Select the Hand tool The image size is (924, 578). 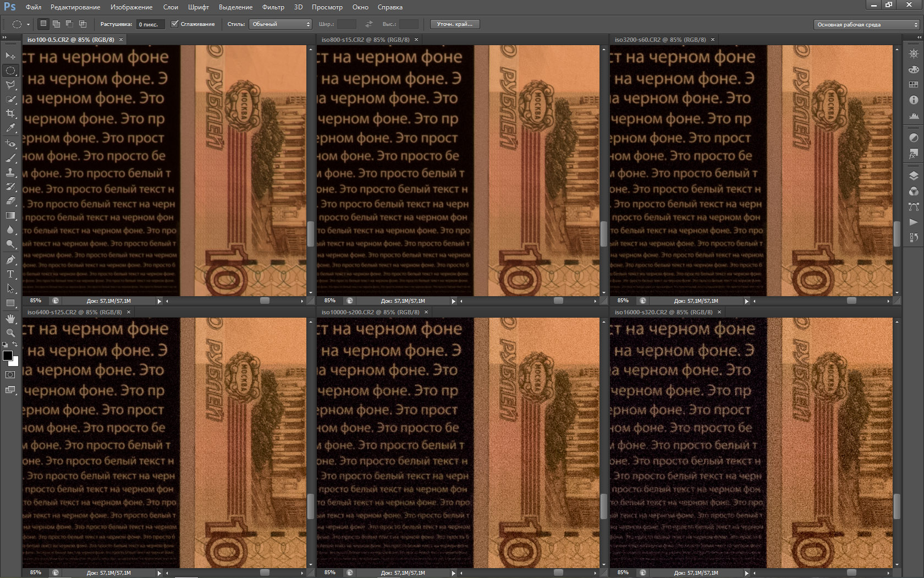(10, 318)
